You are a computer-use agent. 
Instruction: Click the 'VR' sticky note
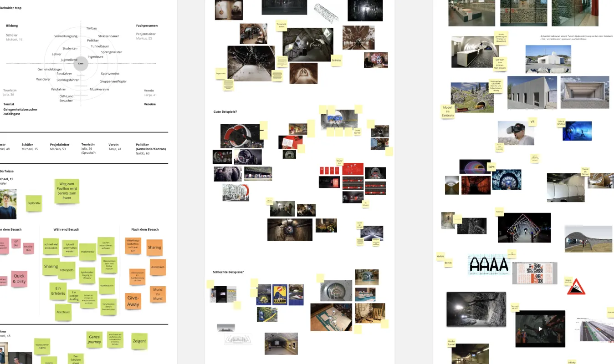click(532, 122)
